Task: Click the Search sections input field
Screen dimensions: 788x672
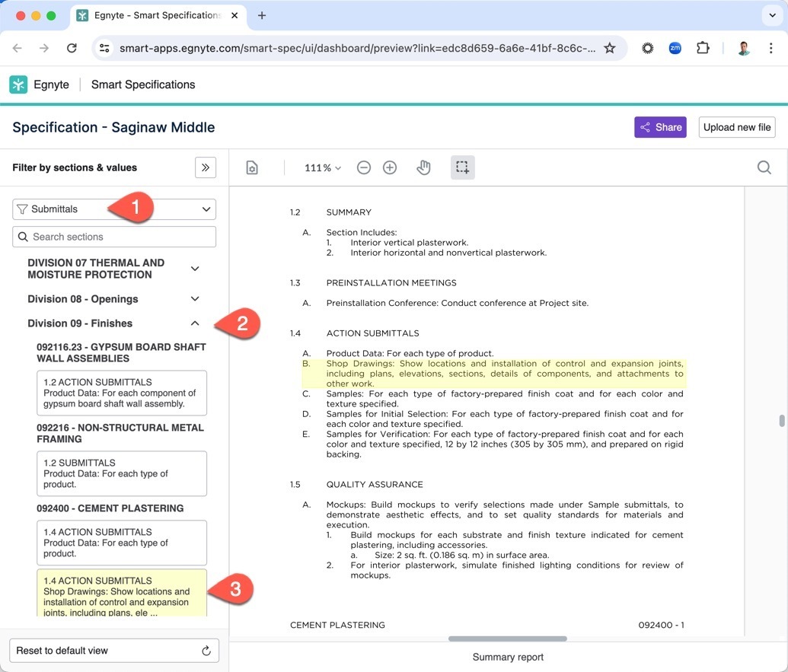Action: pos(114,237)
